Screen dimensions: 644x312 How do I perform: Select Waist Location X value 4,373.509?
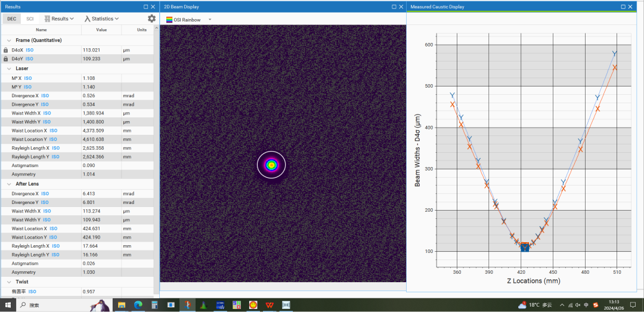point(93,130)
